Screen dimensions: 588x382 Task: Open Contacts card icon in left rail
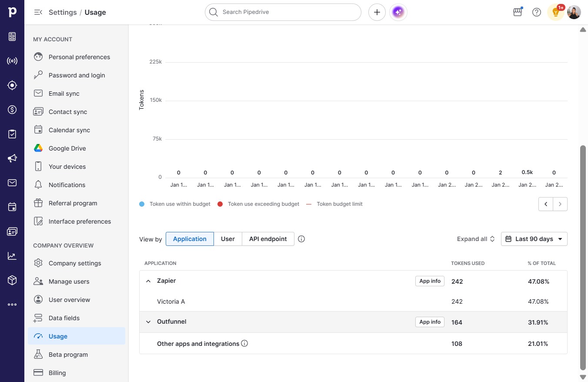(x=12, y=231)
